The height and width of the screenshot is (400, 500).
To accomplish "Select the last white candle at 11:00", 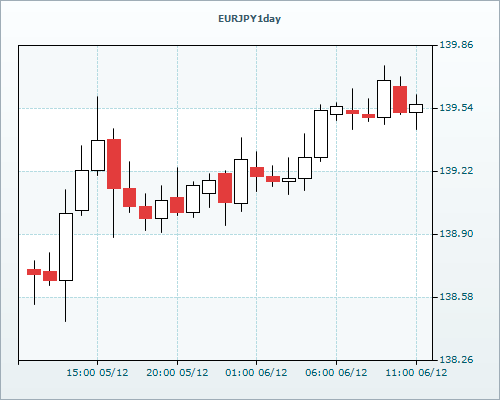I will [x=416, y=109].
